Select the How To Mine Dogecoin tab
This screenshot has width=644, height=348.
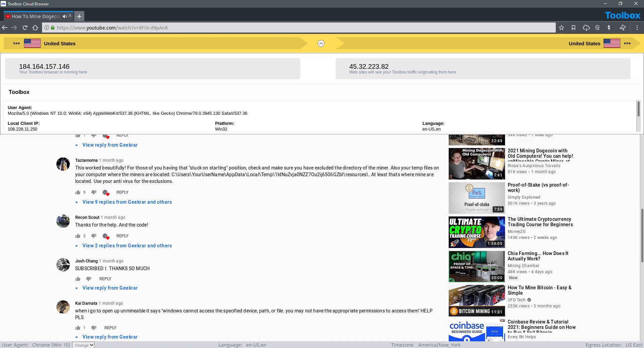(35, 16)
